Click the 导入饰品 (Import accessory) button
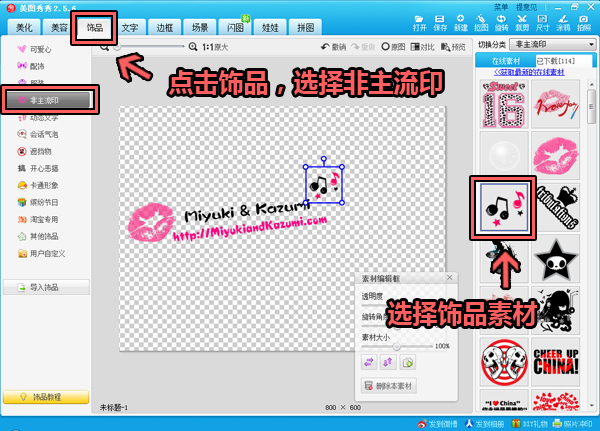600x431 pixels. [x=48, y=287]
